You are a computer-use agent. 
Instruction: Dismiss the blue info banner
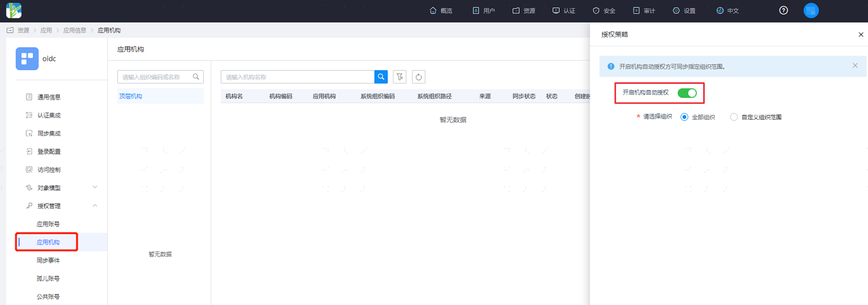point(855,65)
